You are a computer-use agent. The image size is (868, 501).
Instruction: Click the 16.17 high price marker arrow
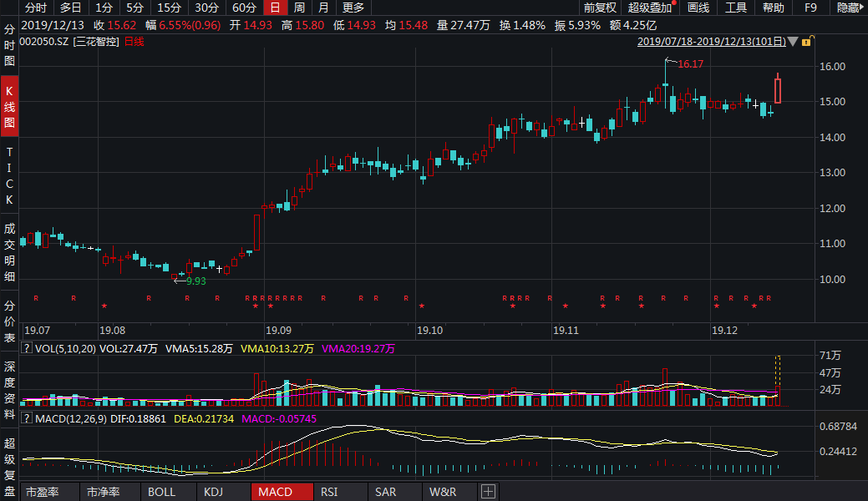(x=671, y=61)
